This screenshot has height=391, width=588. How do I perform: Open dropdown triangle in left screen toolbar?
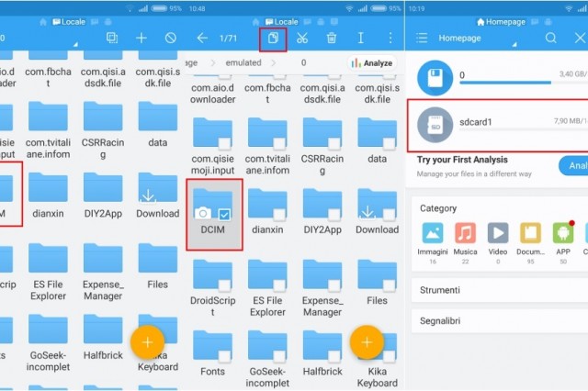point(75,44)
